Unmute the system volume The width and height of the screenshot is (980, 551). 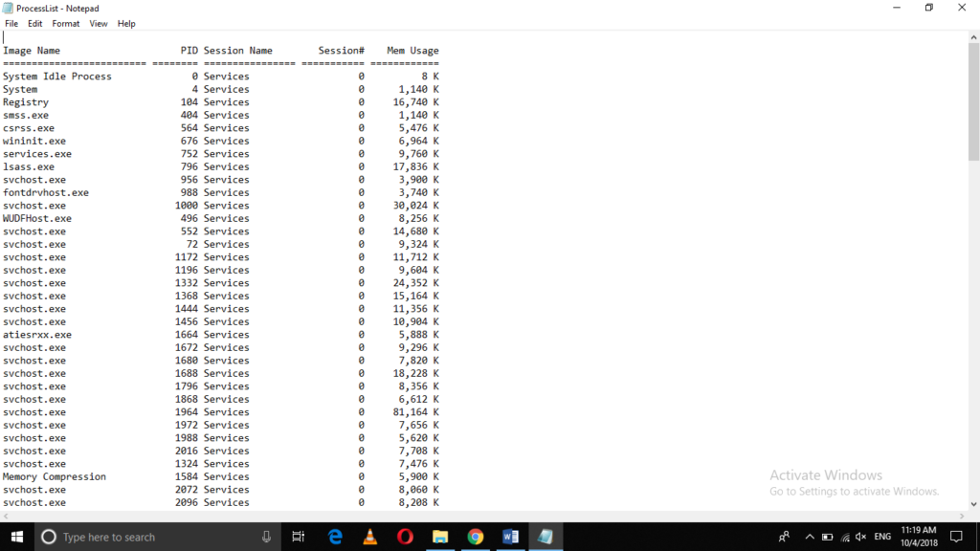[x=859, y=536]
